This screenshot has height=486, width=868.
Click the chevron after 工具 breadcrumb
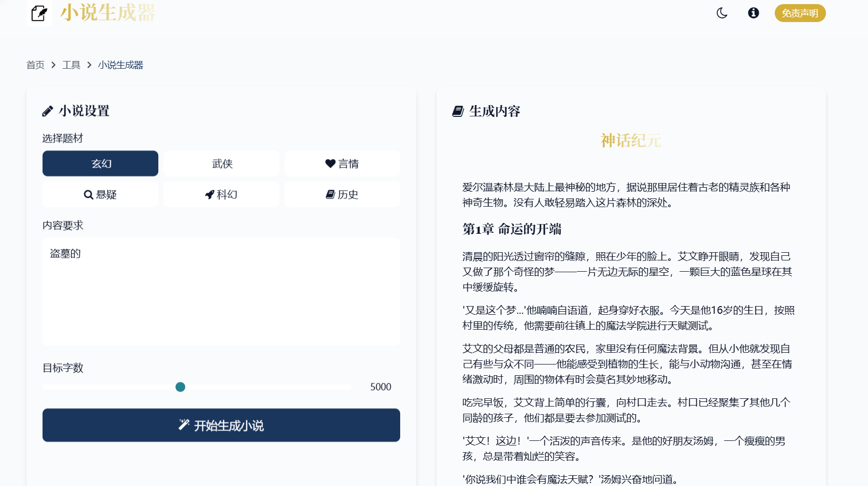(x=89, y=65)
